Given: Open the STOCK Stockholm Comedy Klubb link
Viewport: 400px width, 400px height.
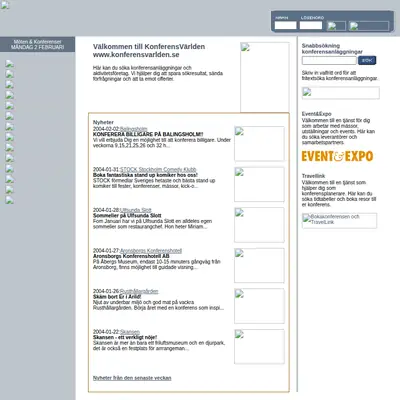Looking at the screenshot, I should [158, 169].
